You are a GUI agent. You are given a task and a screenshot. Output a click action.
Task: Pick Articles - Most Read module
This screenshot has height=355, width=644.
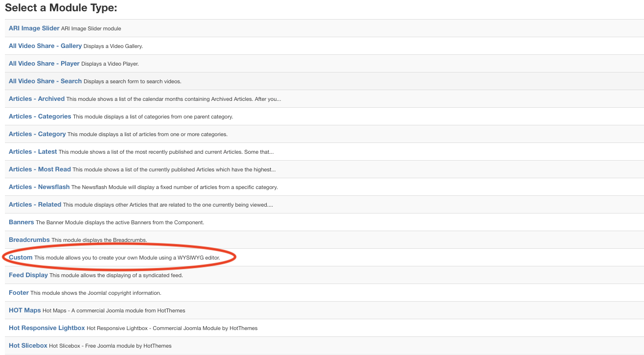40,169
